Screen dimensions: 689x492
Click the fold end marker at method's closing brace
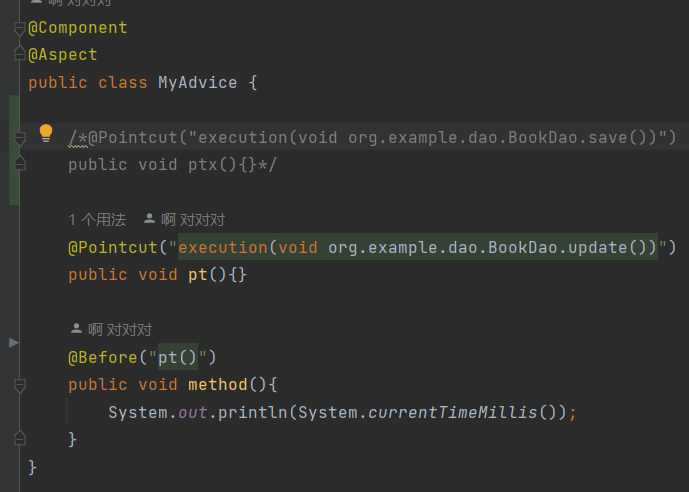[x=19, y=439]
